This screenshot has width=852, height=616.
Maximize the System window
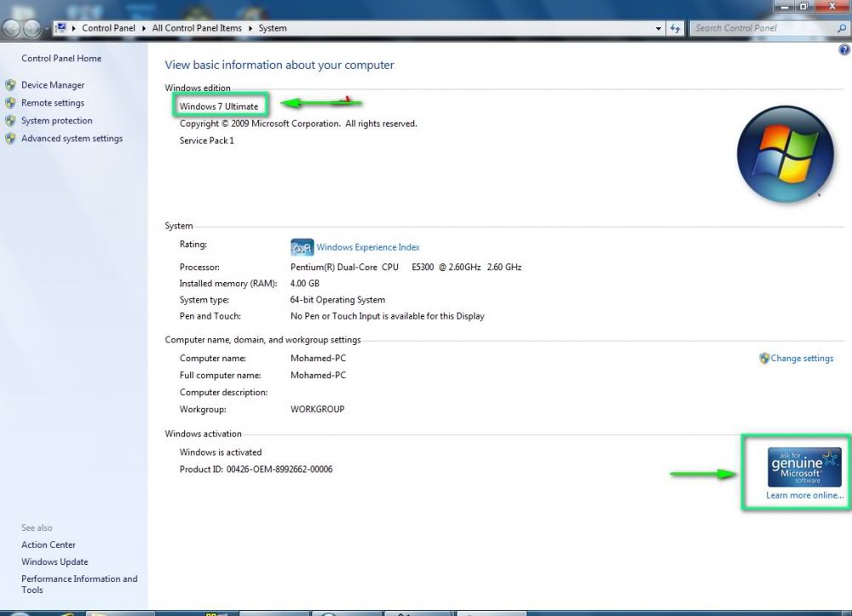803,6
